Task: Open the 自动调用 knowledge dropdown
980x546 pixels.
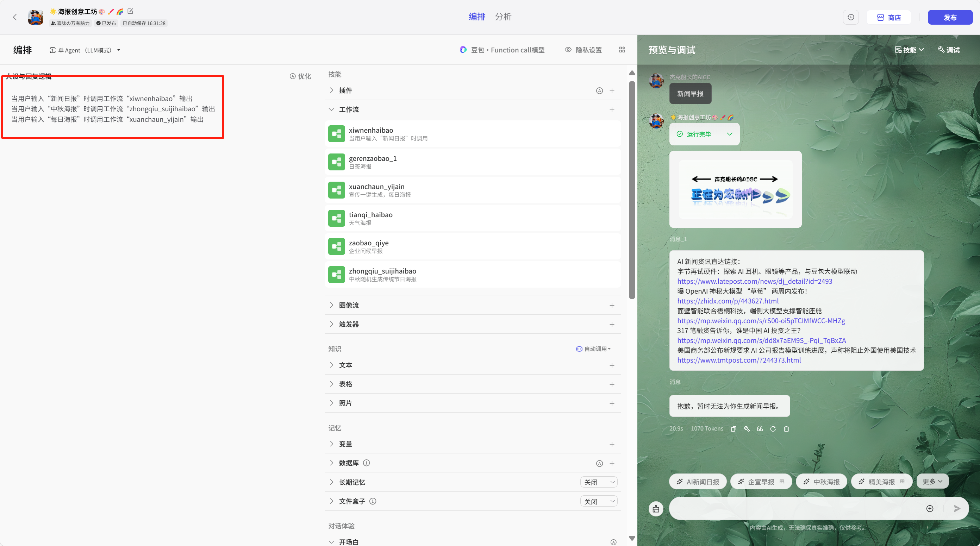Action: pyautogui.click(x=593, y=349)
